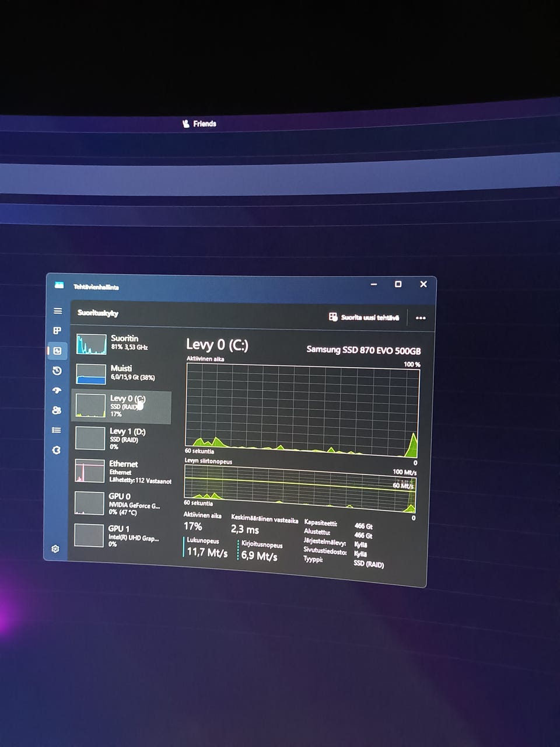Open the Details list sidebar icon
The height and width of the screenshot is (747, 560).
[57, 430]
